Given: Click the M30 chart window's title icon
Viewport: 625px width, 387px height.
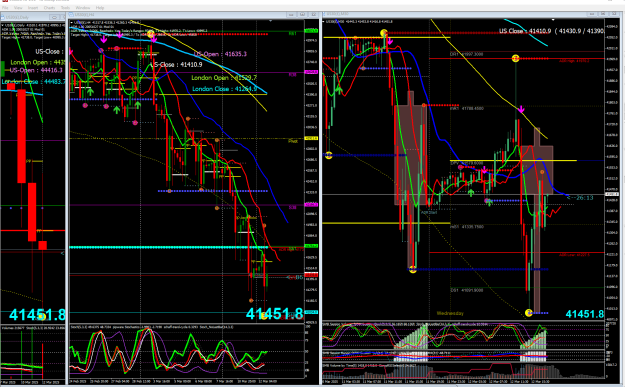Looking at the screenshot, I should click(x=325, y=14).
